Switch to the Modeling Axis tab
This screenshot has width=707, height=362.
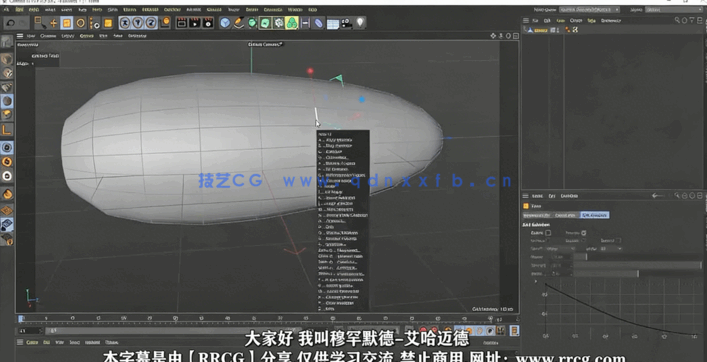coord(537,215)
